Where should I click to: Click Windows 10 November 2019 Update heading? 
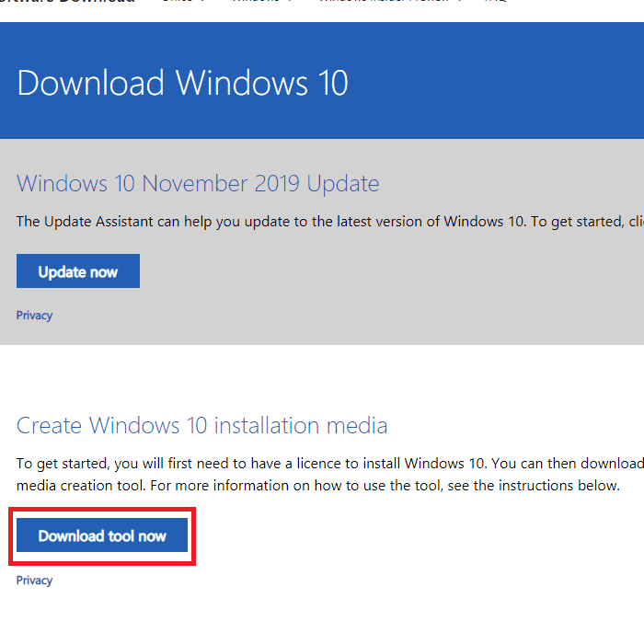pos(198,184)
